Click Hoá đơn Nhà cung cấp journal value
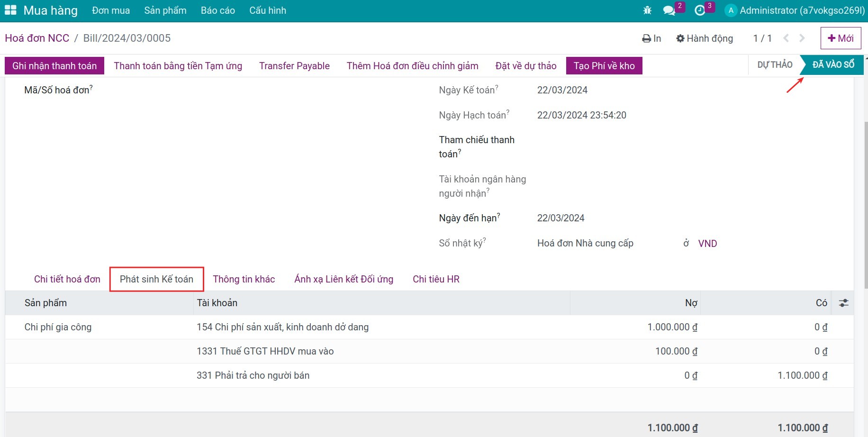Screen dimensions: 868x437 585,244
